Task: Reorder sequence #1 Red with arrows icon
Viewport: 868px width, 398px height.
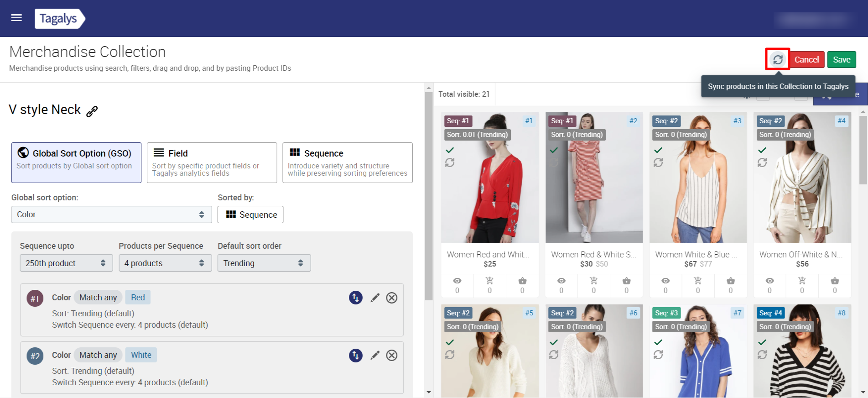Action: [x=356, y=298]
